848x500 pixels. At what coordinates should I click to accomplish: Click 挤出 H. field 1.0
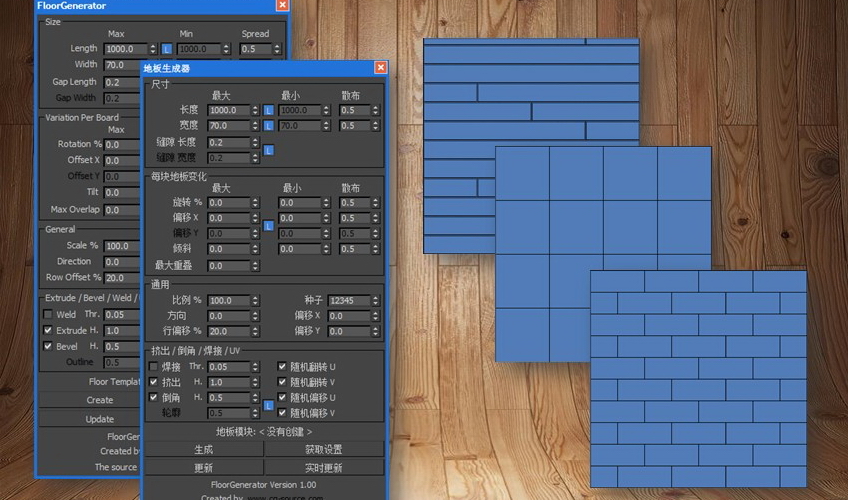pyautogui.click(x=229, y=382)
